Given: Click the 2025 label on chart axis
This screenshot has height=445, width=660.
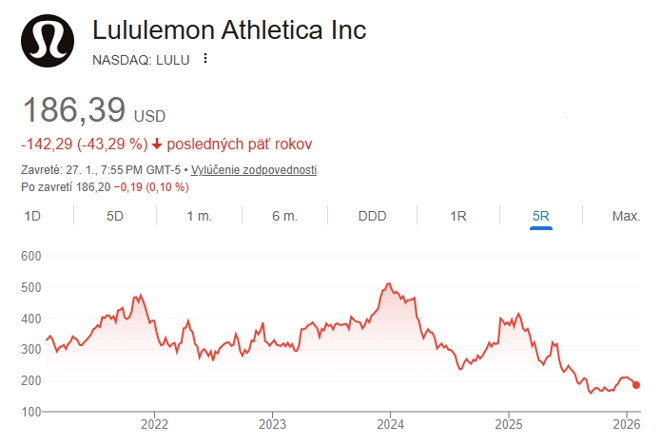Looking at the screenshot, I should [508, 425].
